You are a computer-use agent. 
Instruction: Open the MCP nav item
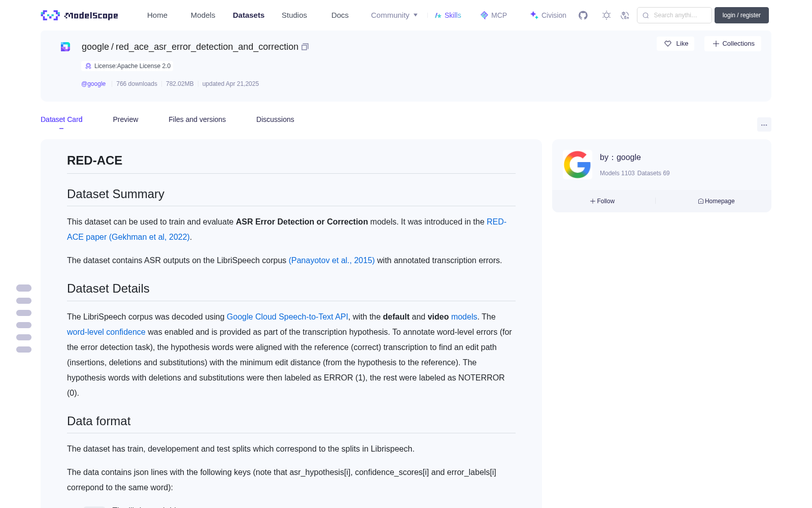(x=494, y=15)
